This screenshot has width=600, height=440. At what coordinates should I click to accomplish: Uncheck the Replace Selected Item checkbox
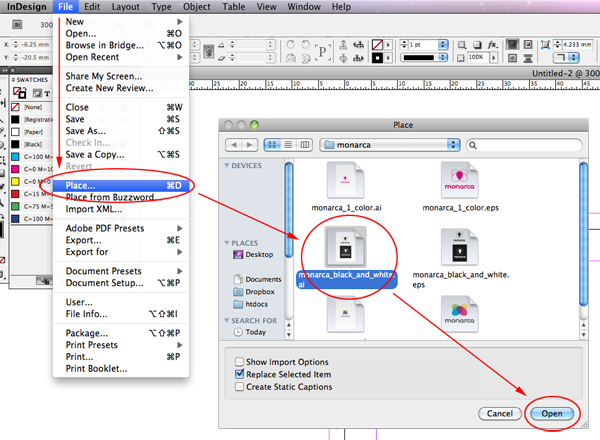pyautogui.click(x=240, y=374)
